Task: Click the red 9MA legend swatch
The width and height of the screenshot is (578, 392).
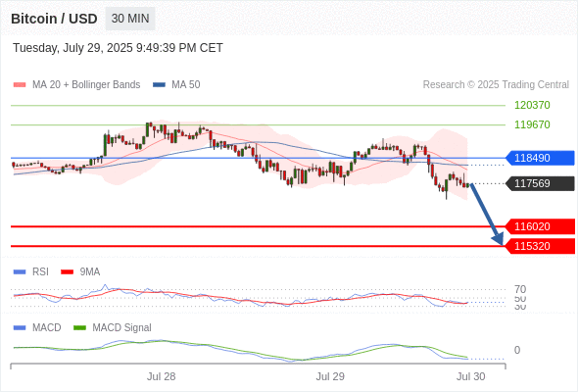Action: coord(67,272)
